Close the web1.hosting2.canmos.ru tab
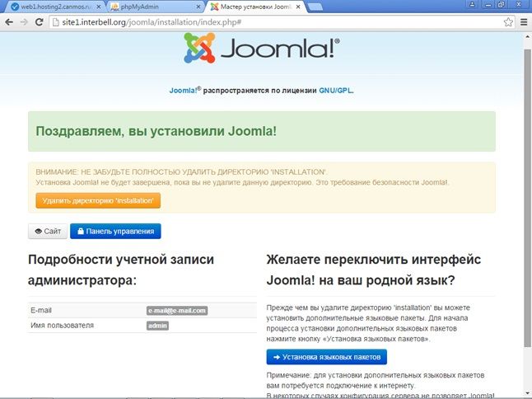Viewport: 532px width, 399px height. pos(99,7)
